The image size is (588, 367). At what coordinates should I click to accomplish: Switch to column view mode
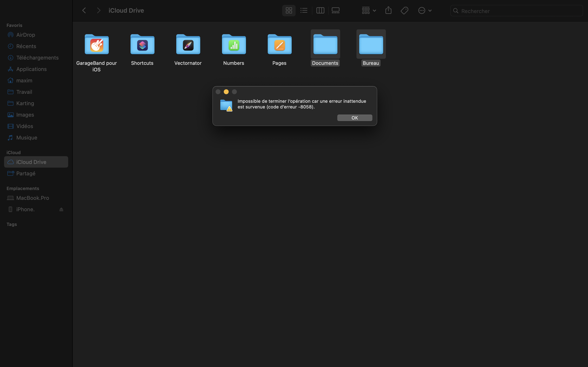coord(320,10)
